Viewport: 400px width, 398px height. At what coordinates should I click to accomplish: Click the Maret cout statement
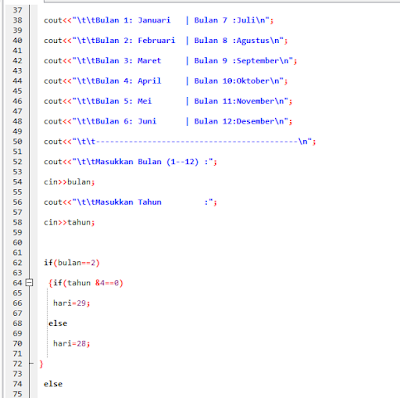(170, 61)
